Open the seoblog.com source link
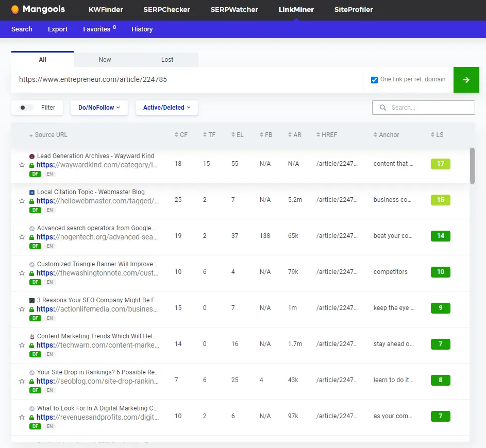Image resolution: width=486 pixels, height=448 pixels. [x=97, y=381]
